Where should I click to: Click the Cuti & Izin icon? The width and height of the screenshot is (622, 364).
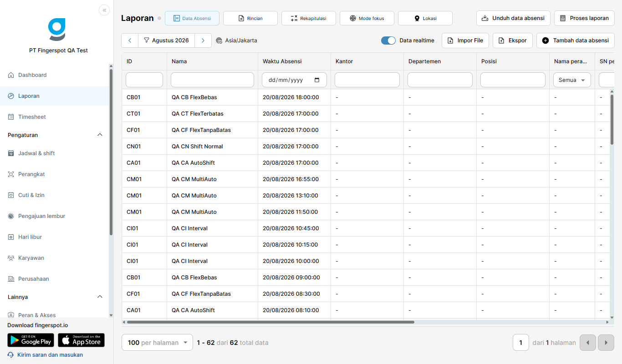tap(11, 195)
